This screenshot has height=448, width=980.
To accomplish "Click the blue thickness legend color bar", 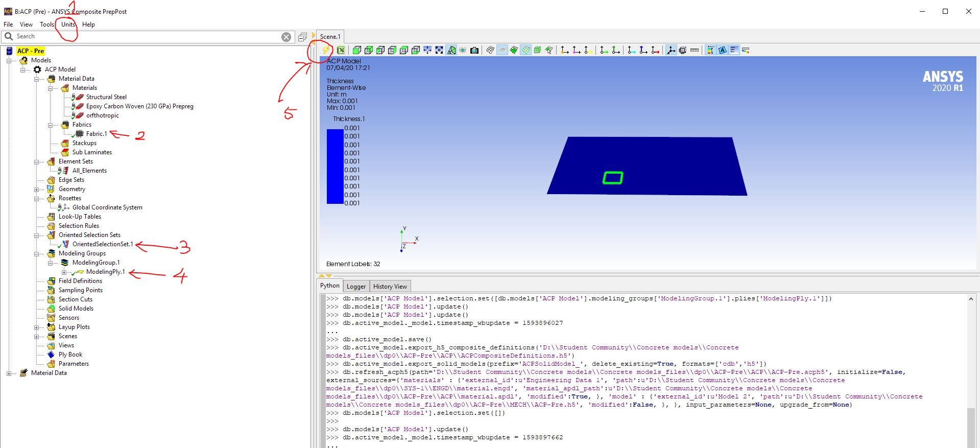I will pyautogui.click(x=335, y=166).
